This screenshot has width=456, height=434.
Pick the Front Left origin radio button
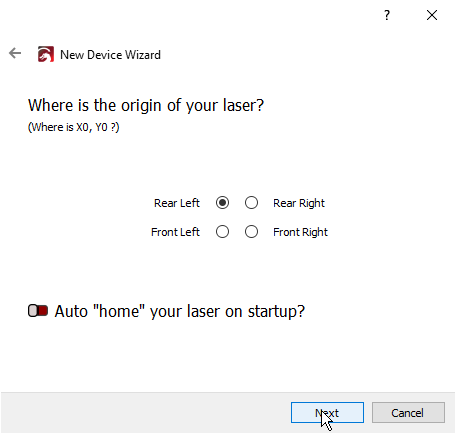[x=222, y=232]
